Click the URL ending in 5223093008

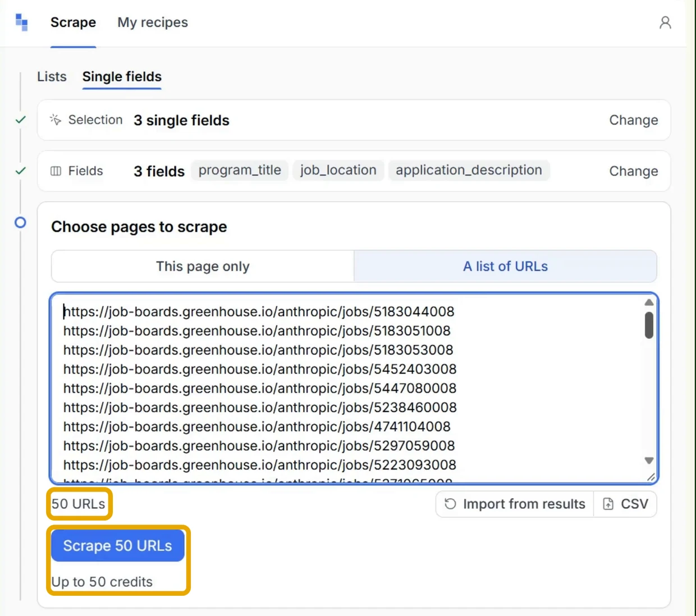260,465
